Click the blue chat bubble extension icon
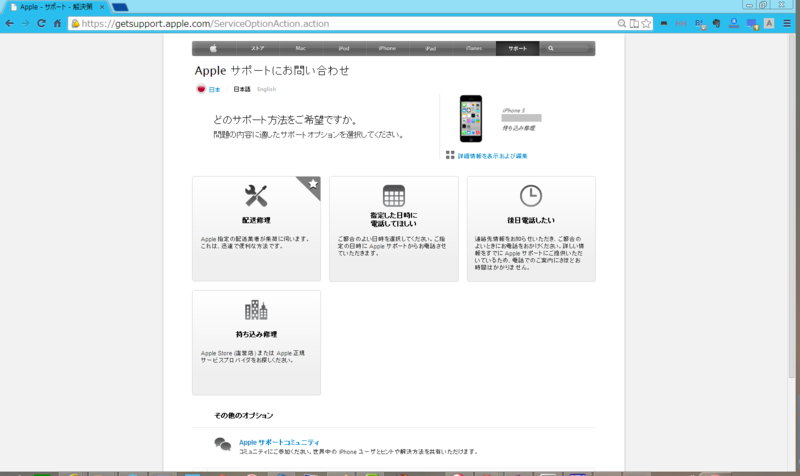This screenshot has height=476, width=800. 752,24
